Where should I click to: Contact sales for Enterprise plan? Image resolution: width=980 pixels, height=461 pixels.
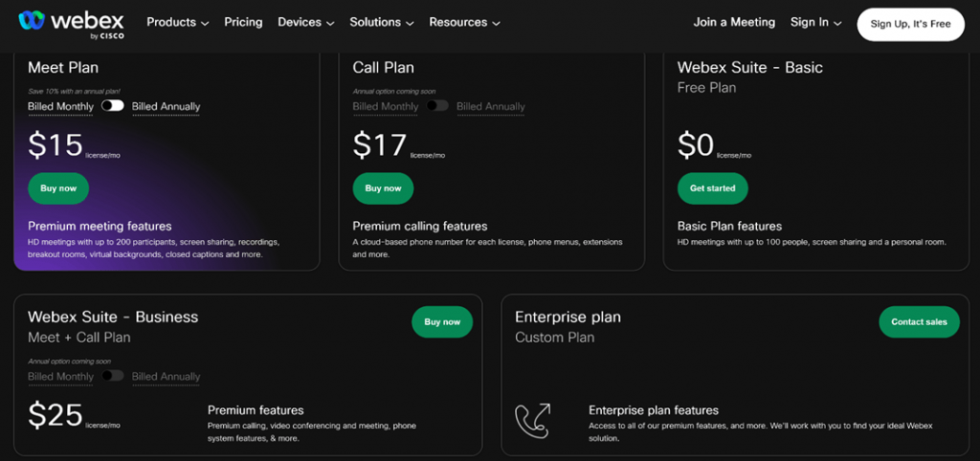click(919, 322)
